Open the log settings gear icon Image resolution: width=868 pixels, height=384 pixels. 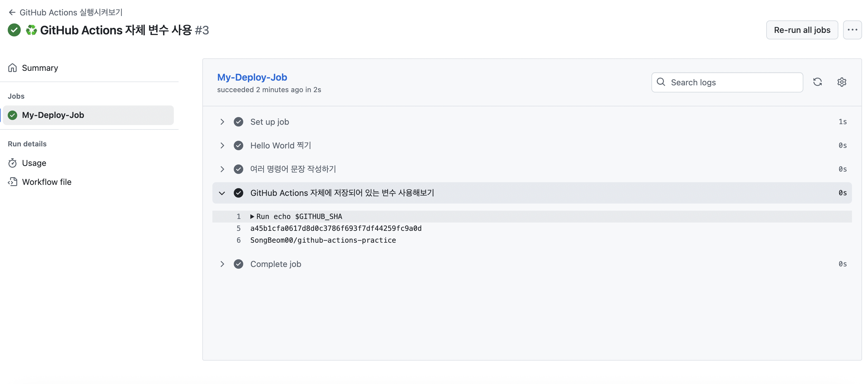[841, 82]
